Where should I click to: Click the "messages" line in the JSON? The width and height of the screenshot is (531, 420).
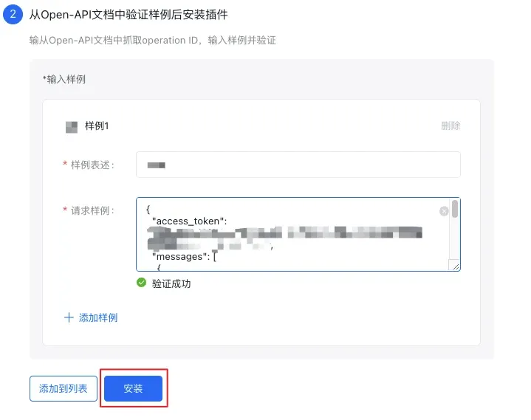pyautogui.click(x=188, y=256)
